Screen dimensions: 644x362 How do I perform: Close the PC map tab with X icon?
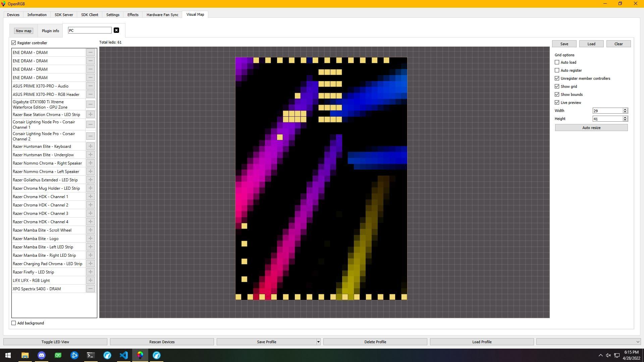(x=116, y=30)
